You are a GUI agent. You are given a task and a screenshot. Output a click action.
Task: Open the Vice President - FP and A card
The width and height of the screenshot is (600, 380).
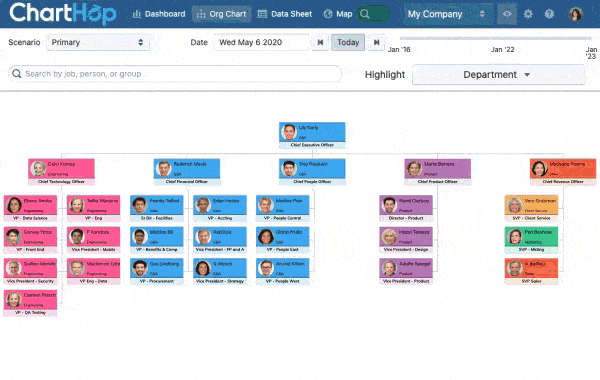click(x=220, y=240)
